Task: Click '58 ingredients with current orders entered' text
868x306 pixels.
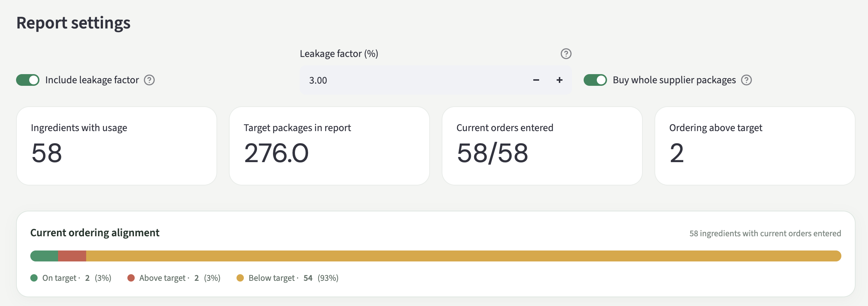Action: 765,233
